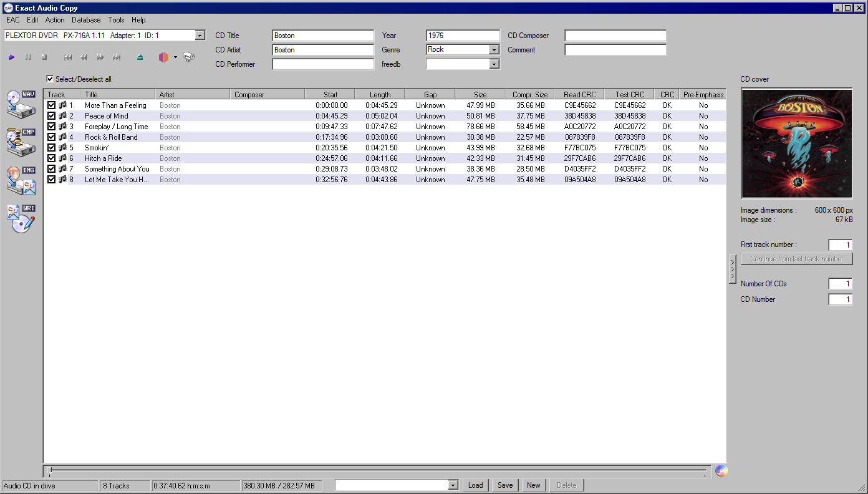
Task: Click the pause playback button
Action: (x=28, y=57)
